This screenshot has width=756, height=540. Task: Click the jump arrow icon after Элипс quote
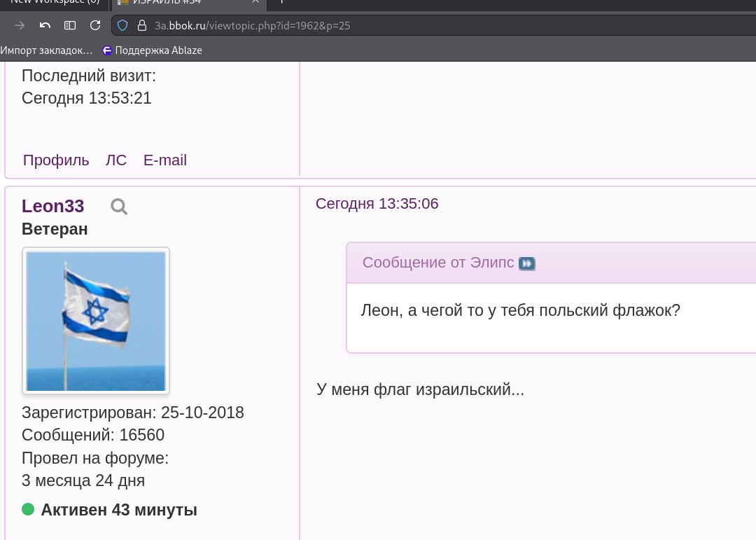coord(527,263)
